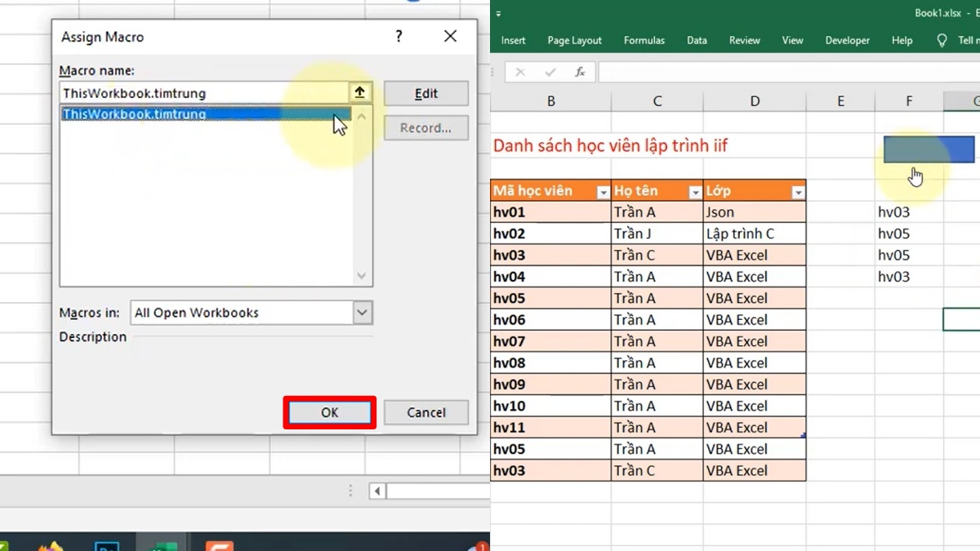Select cell hv08
Screen dimensions: 980x551
coord(551,363)
